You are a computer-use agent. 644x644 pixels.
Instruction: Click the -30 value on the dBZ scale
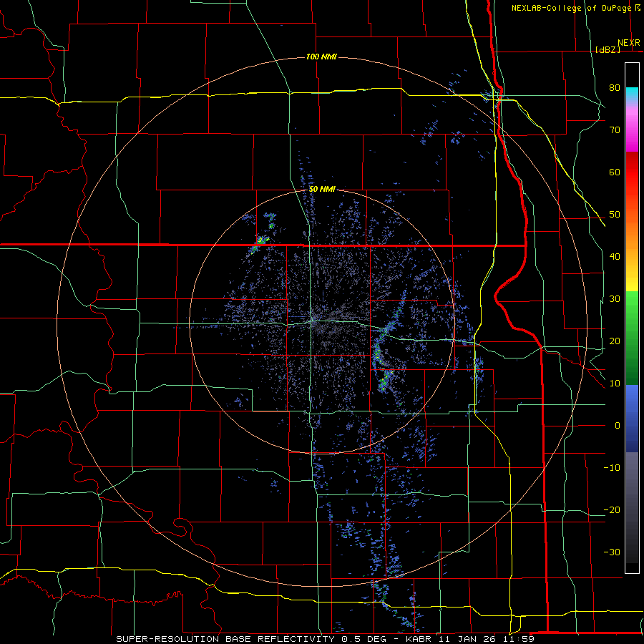[612, 552]
